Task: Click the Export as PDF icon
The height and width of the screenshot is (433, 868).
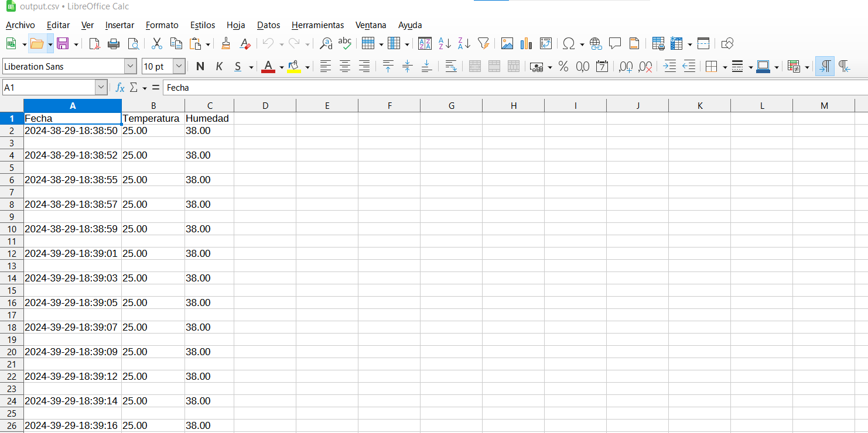Action: coord(94,44)
